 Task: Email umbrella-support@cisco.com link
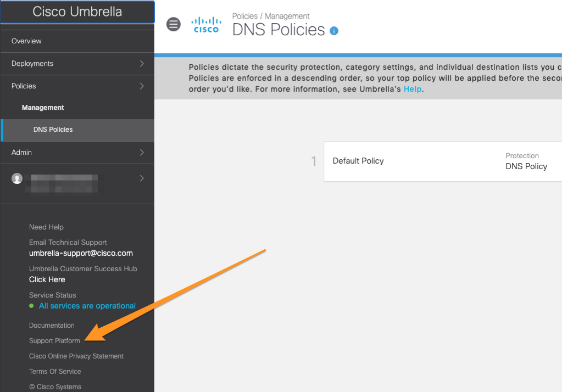tap(81, 253)
